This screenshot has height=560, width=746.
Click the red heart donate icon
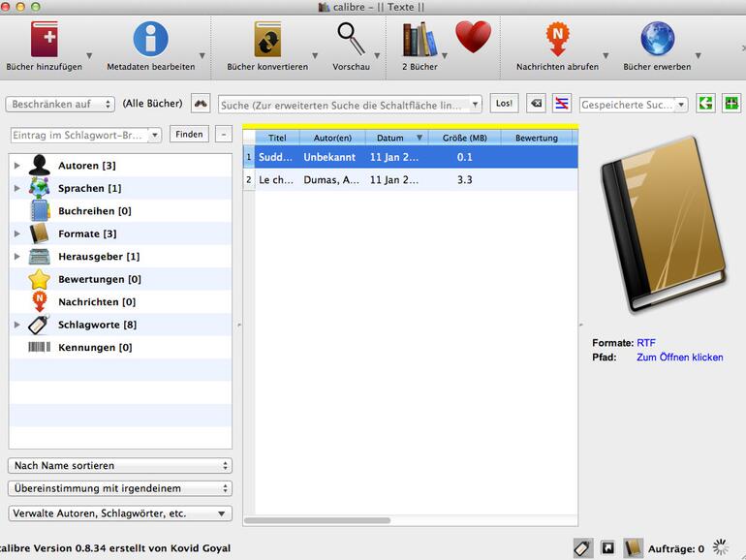tap(474, 37)
